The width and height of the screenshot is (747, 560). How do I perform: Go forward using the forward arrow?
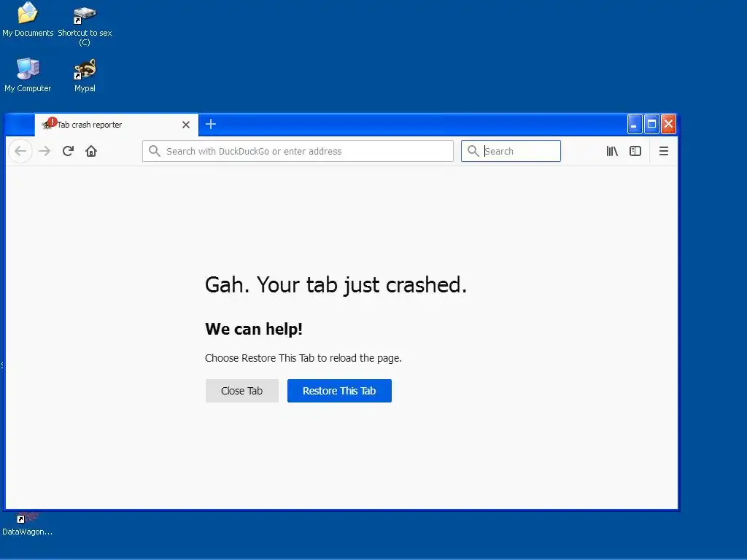pos(44,151)
